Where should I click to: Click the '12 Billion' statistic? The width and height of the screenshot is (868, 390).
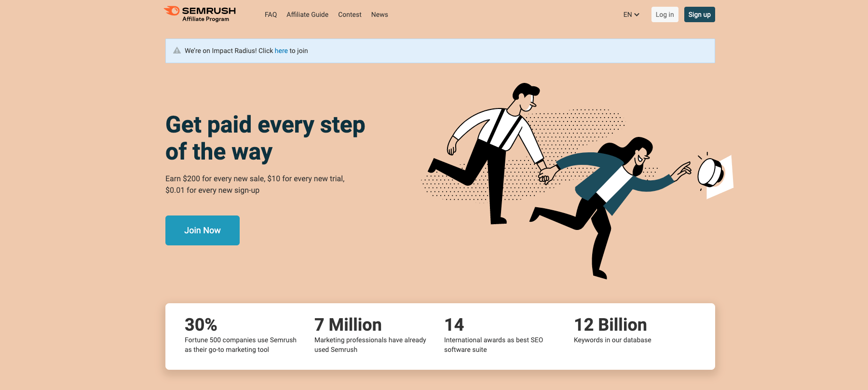[x=610, y=324]
